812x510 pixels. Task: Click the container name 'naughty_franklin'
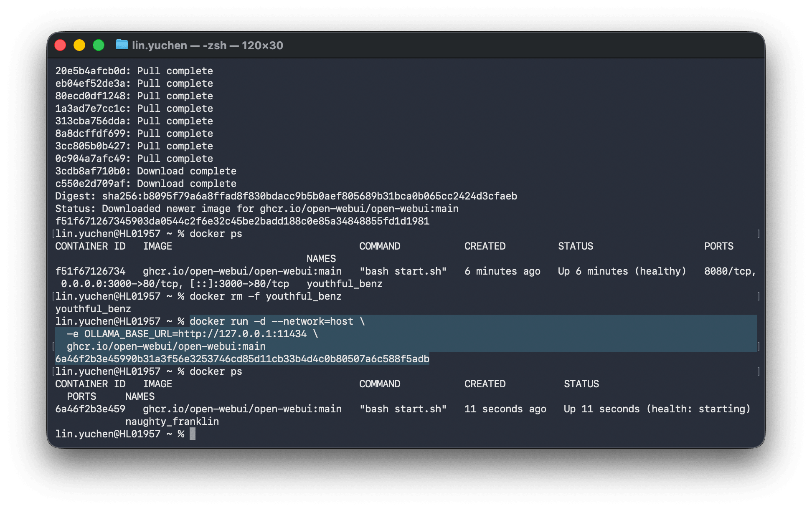[x=172, y=422]
